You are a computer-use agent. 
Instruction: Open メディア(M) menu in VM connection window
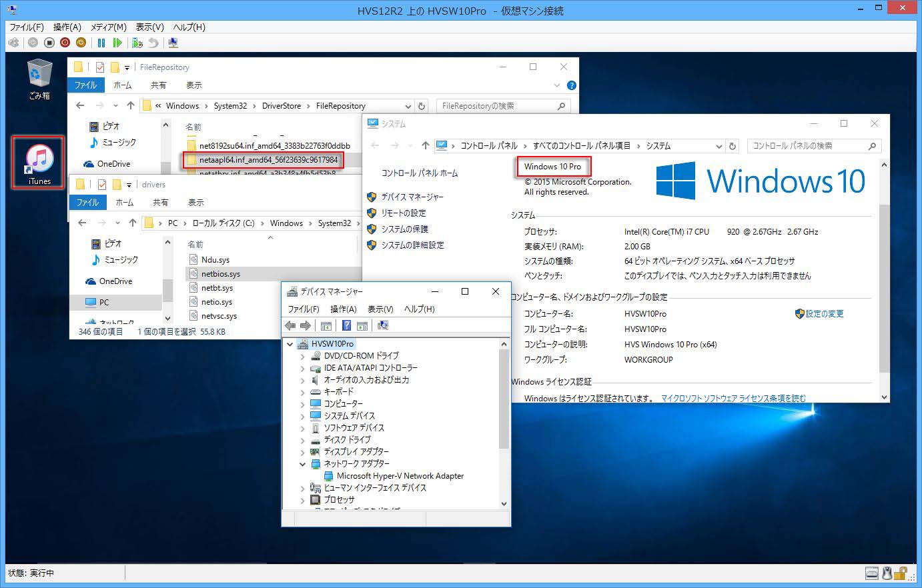[109, 27]
